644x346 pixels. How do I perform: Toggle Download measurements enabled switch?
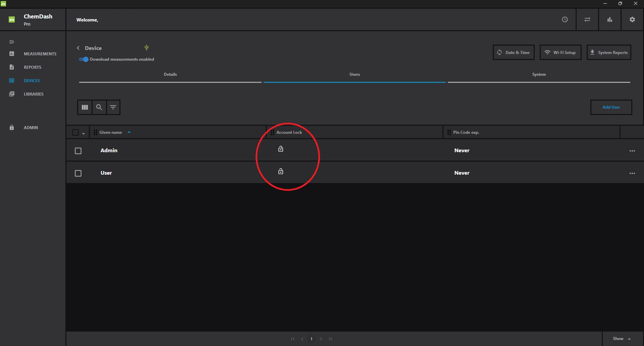pyautogui.click(x=84, y=59)
